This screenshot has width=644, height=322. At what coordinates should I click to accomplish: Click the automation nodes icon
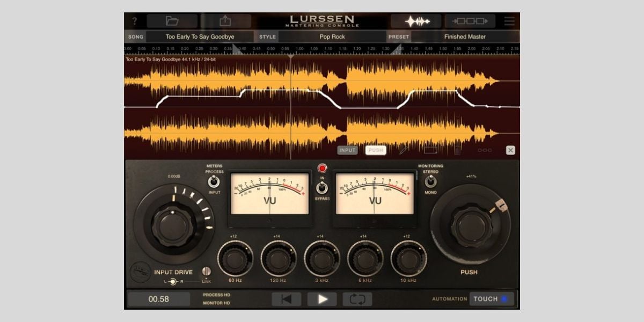(484, 150)
